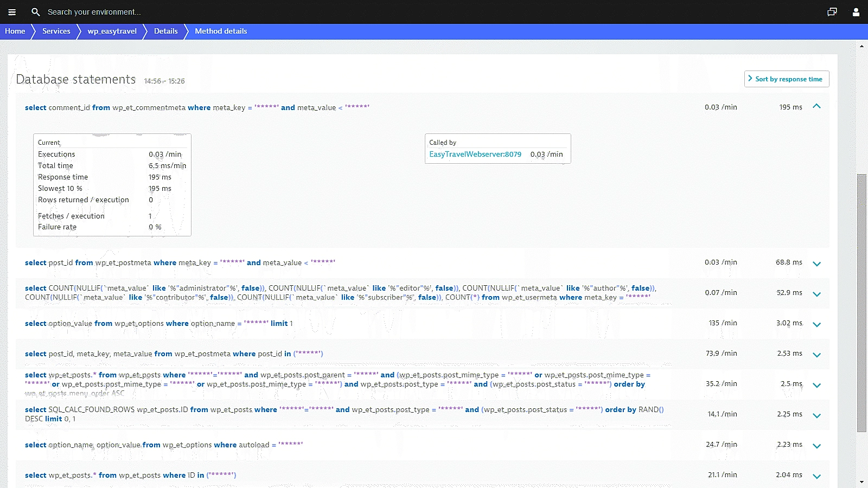The image size is (868, 488).
Task: Click the select option_value limit 1 statement
Action: coord(158,323)
